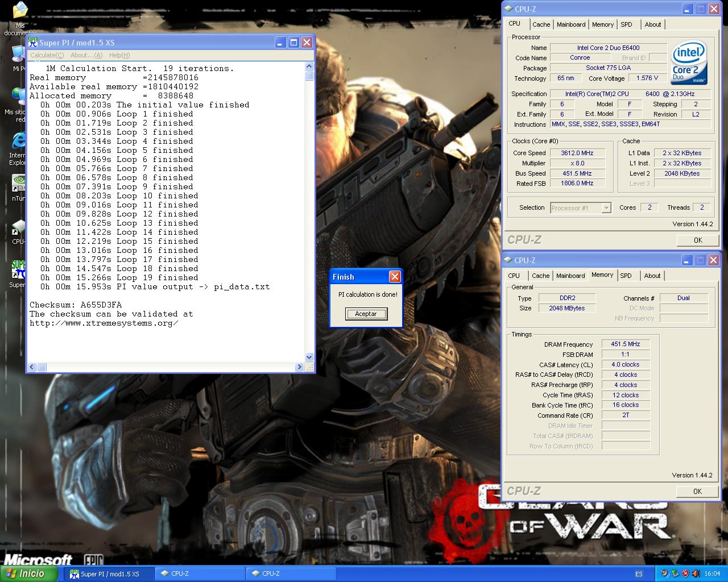Click the Super PI vertical scrollbar up arrow
Screen dimensions: 728x582
(x=309, y=66)
